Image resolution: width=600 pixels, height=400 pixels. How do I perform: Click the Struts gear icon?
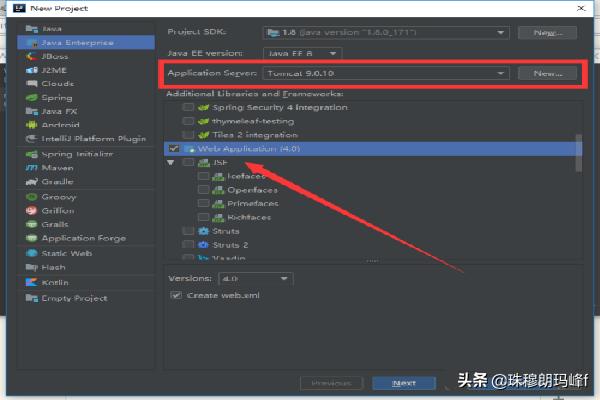pos(204,231)
